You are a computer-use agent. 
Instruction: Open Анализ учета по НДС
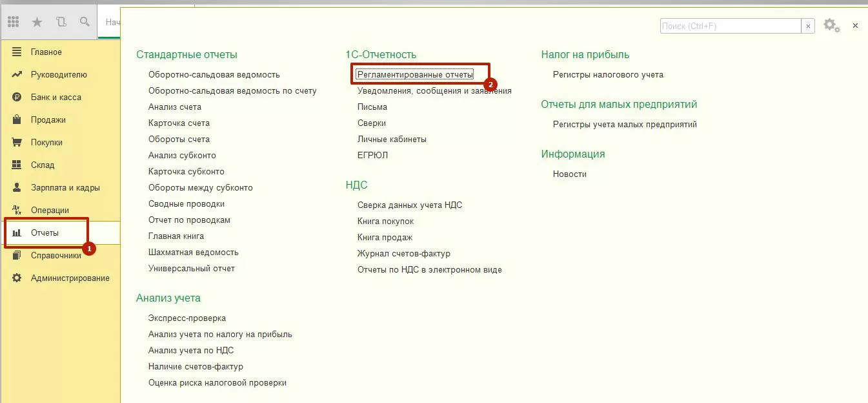pos(191,350)
